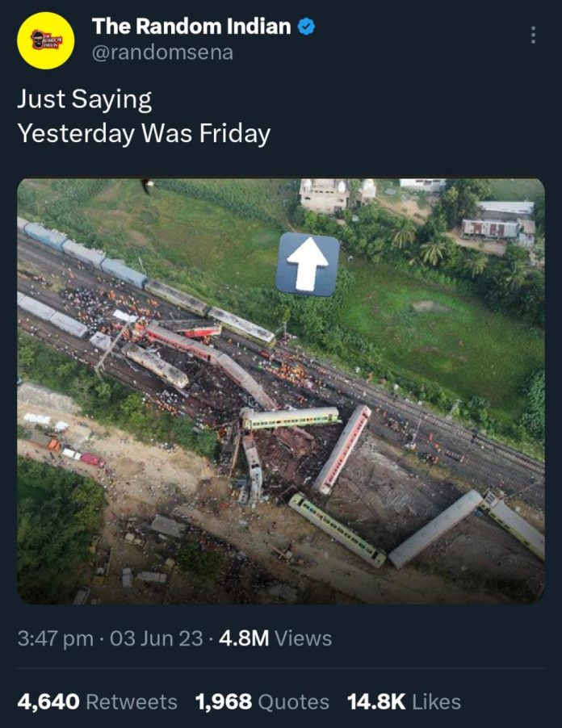Open the @randomsena handle link

162,52
